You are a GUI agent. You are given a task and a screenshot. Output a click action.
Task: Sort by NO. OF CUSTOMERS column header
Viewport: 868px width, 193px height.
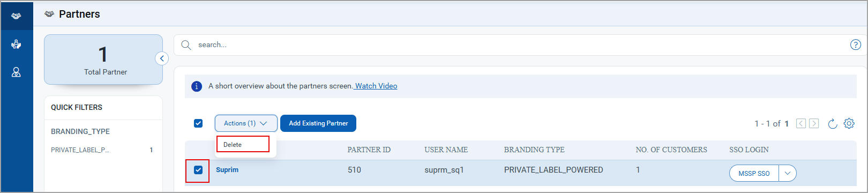tap(671, 150)
